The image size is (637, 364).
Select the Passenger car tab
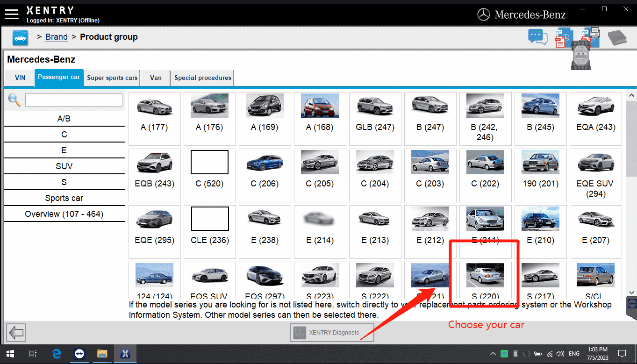[x=59, y=78]
